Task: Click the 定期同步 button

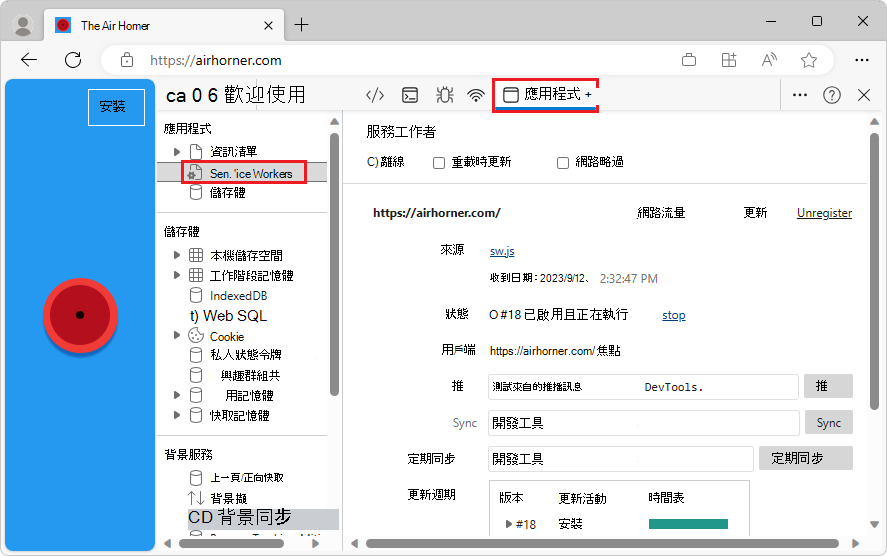Action: coord(806,458)
